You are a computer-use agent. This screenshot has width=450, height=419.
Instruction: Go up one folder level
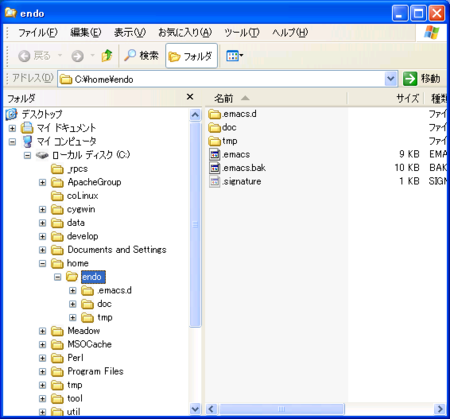(107, 55)
